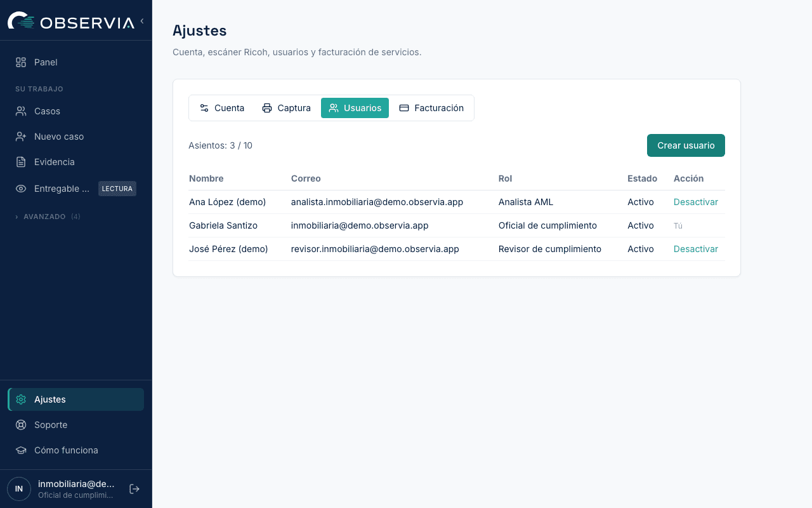Collapse the sidebar with the chevron arrow

tap(142, 21)
